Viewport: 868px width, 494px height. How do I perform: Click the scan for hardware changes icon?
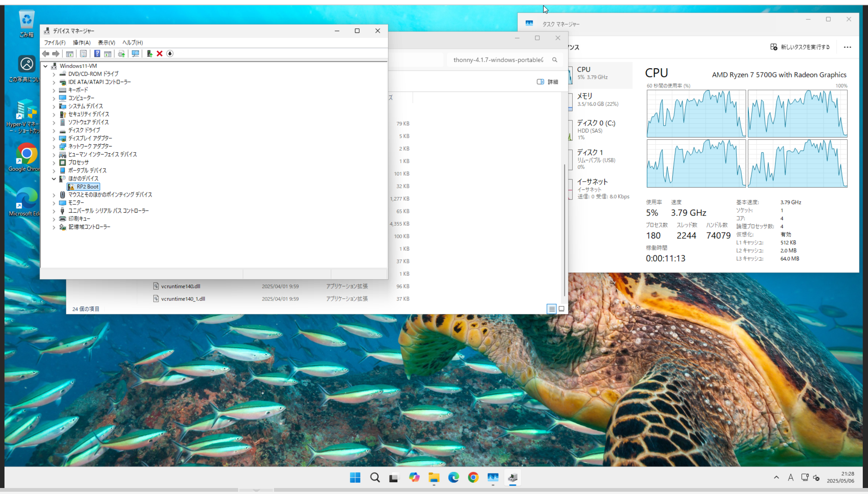(x=135, y=53)
